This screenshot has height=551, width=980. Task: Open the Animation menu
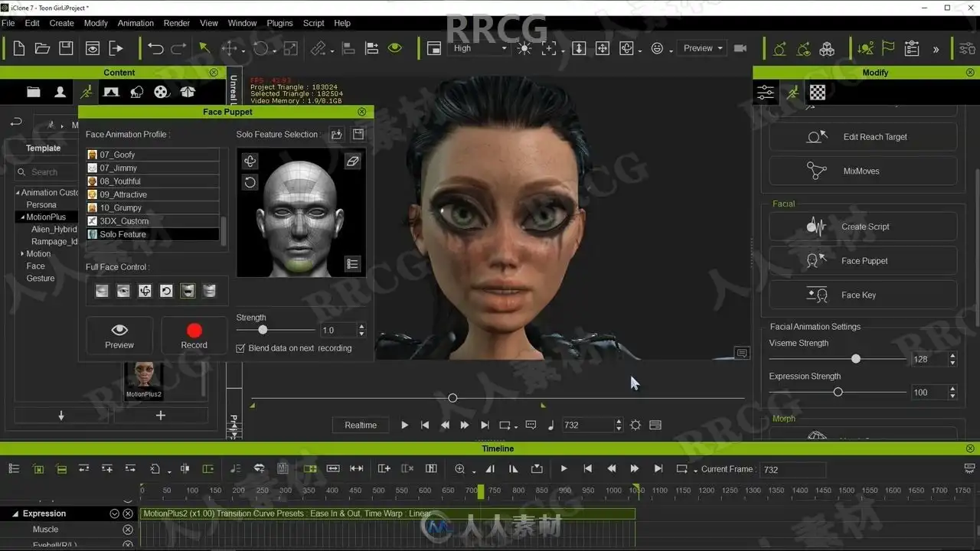pyautogui.click(x=136, y=23)
